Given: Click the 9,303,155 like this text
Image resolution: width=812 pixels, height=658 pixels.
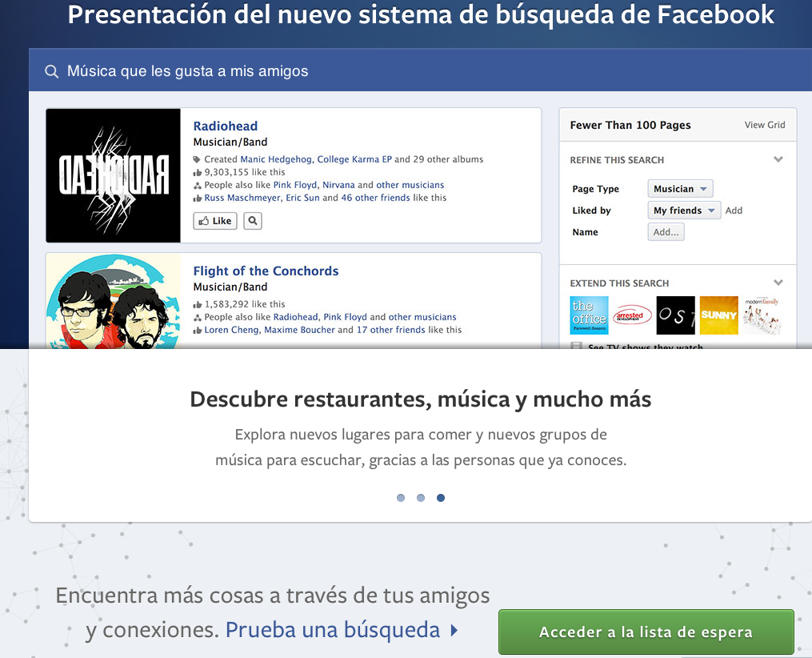Looking at the screenshot, I should (245, 172).
